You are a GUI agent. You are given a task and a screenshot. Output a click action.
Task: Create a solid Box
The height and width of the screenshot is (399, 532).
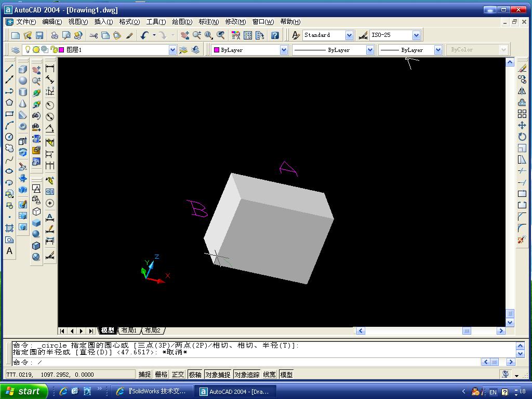23,69
